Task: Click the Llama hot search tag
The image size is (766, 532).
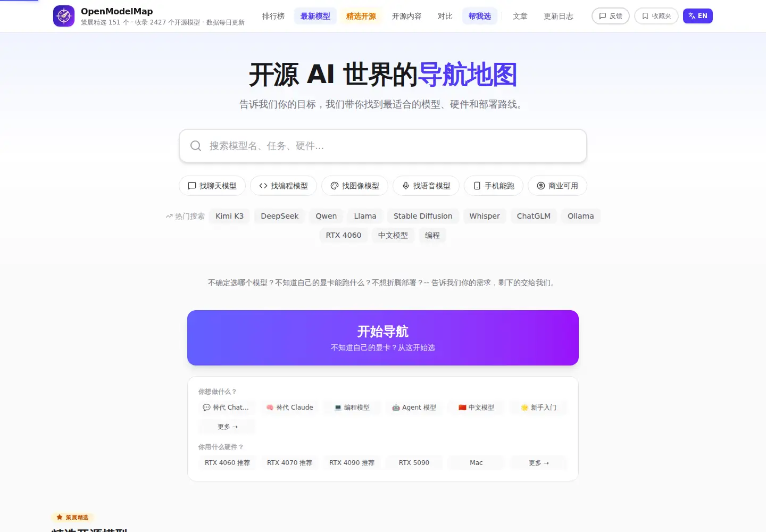Action: point(365,216)
